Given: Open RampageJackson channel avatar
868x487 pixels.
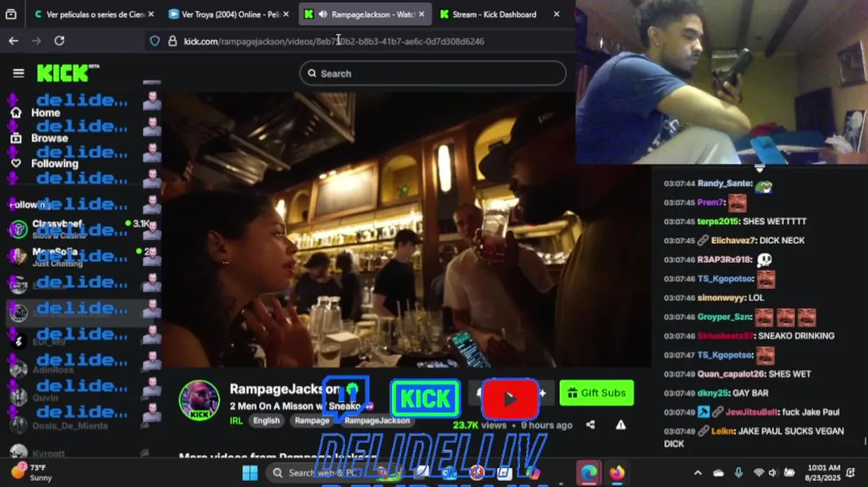Looking at the screenshot, I should (199, 400).
